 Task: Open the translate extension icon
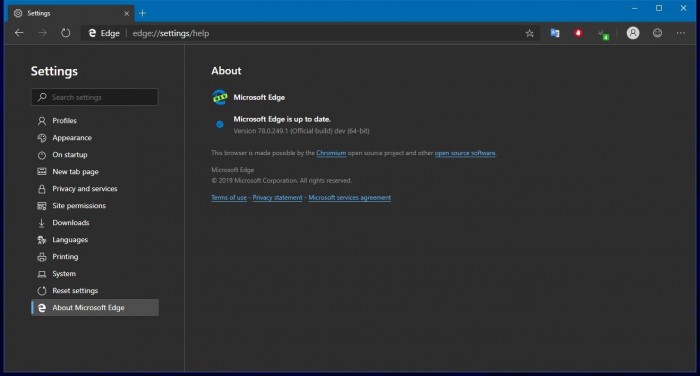555,33
